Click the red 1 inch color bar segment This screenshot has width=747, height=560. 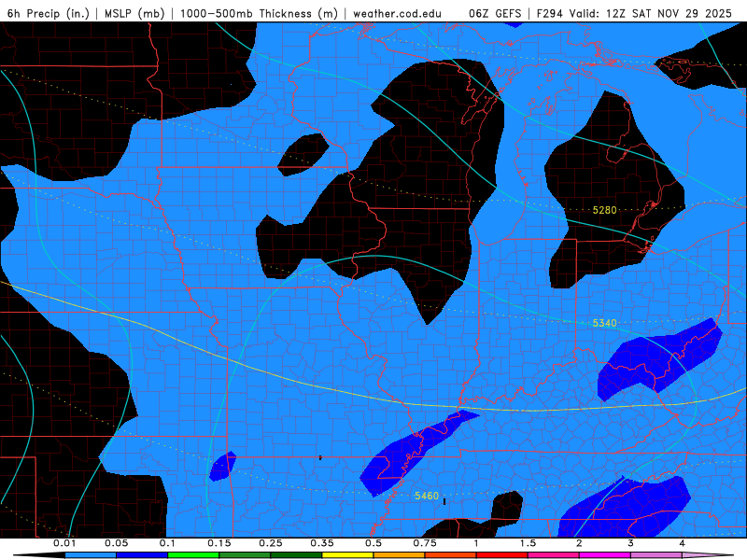502,555
